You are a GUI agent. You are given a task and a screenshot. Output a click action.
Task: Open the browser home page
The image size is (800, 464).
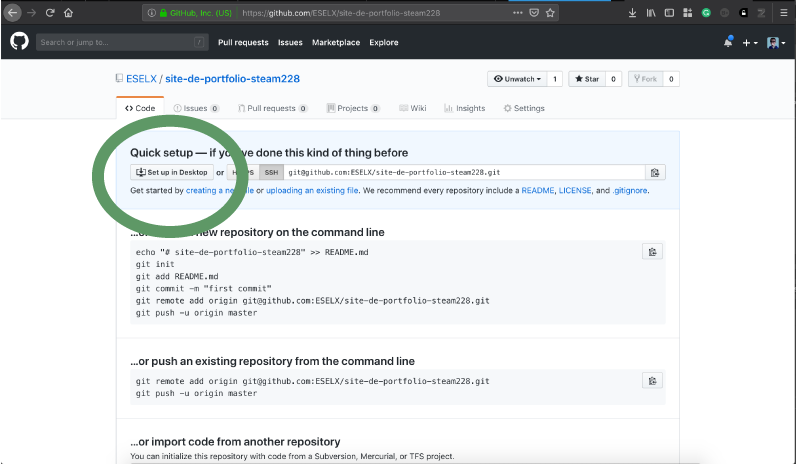[x=67, y=13]
